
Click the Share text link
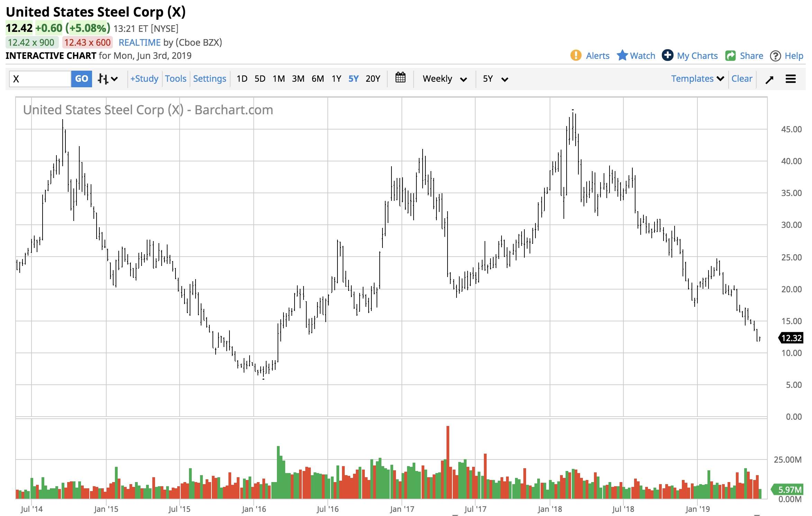pyautogui.click(x=751, y=56)
